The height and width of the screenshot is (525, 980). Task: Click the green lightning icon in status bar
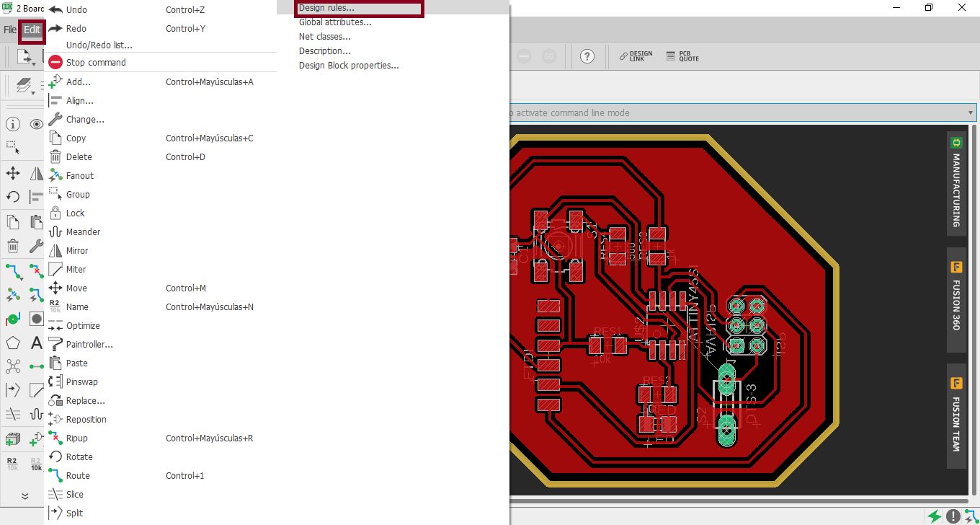(935, 516)
